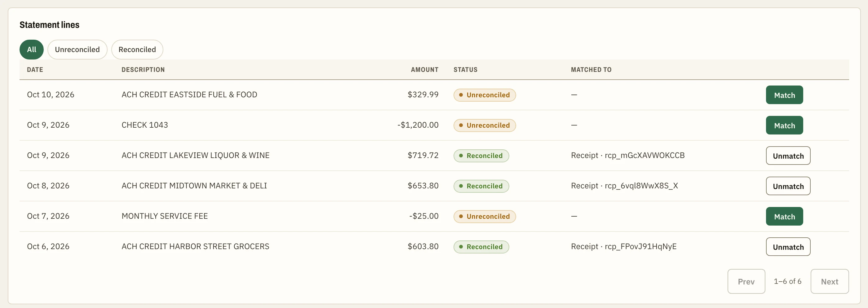
Task: Click the CHECK 1043 description
Action: pos(144,125)
